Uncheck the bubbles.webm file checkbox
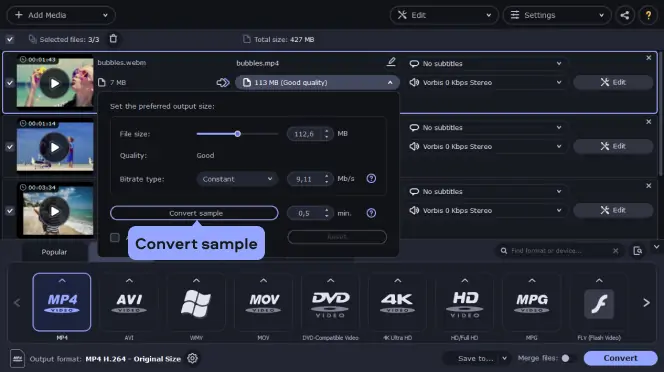 pyautogui.click(x=10, y=83)
